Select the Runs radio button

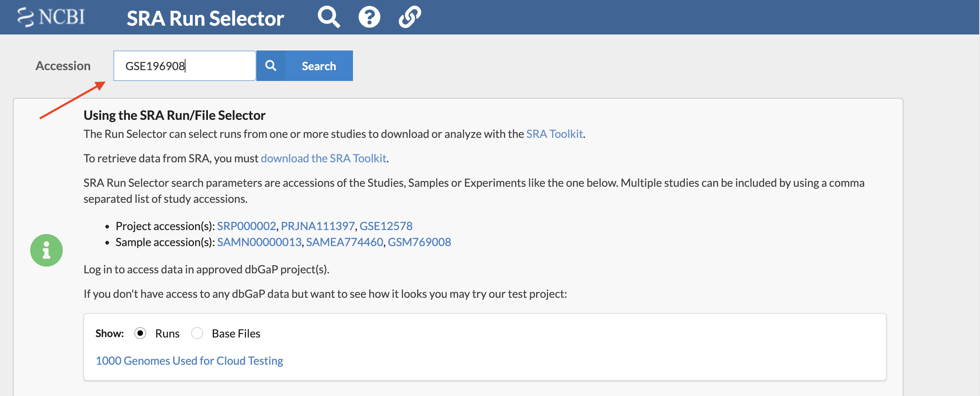pyautogui.click(x=140, y=333)
